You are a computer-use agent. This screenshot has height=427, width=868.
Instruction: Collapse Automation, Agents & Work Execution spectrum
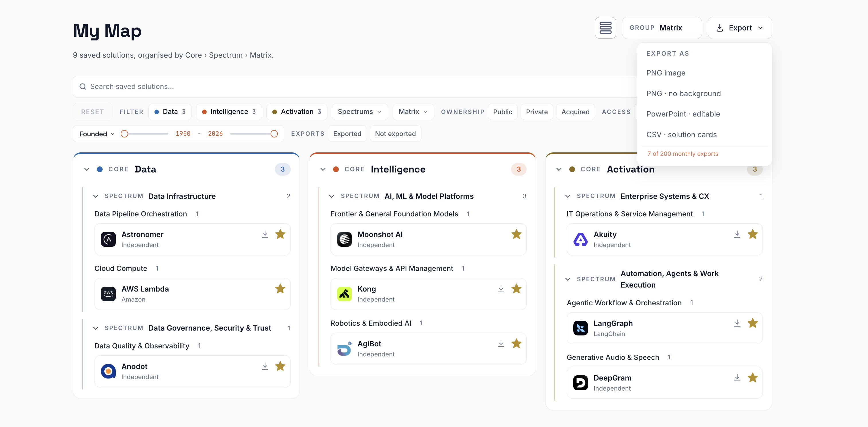568,279
